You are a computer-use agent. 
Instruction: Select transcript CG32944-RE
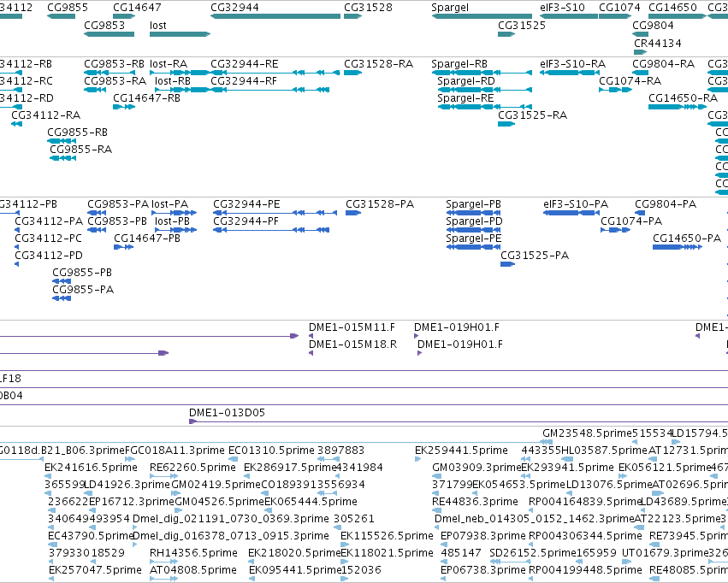pos(245,63)
